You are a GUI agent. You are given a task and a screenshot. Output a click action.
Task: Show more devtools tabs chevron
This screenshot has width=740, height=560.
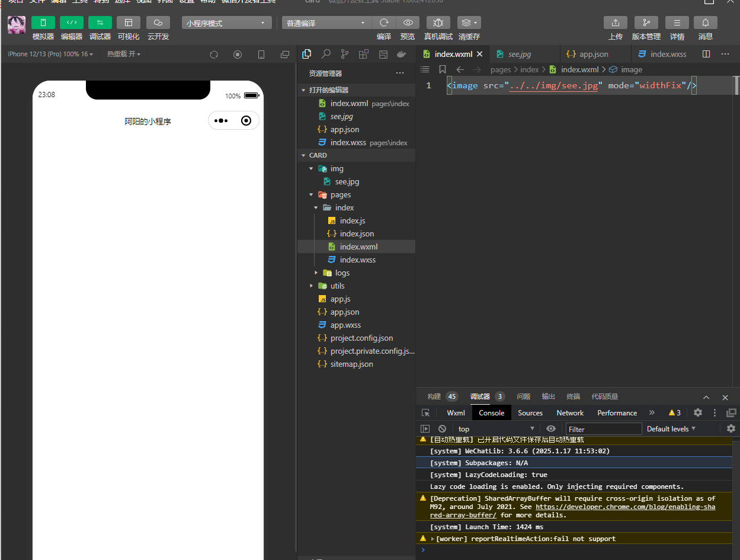pos(652,413)
